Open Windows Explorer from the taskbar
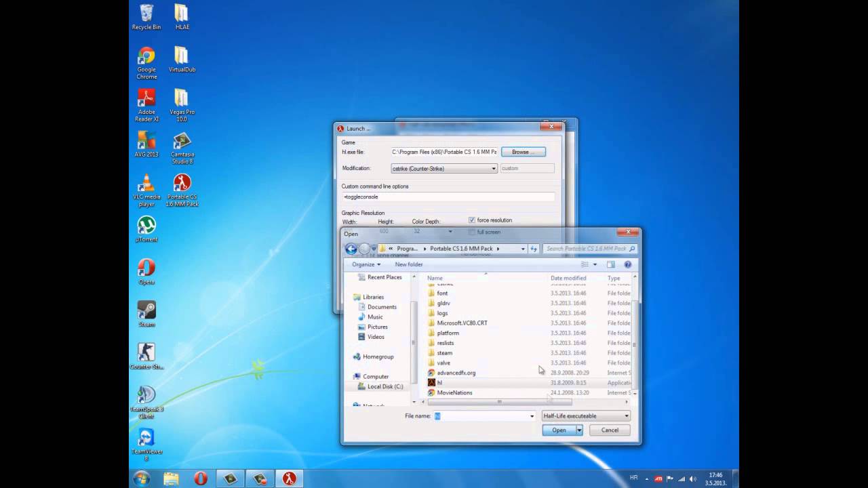The width and height of the screenshot is (868, 488). pos(171,479)
